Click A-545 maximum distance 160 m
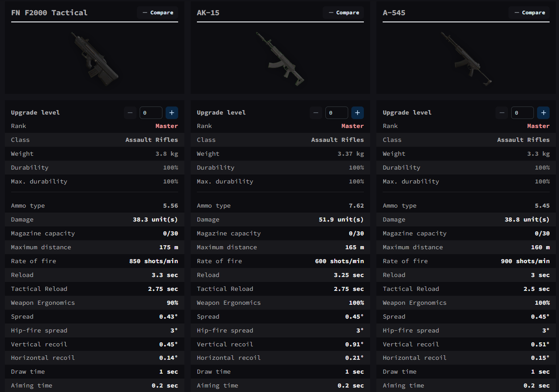 tap(540, 247)
